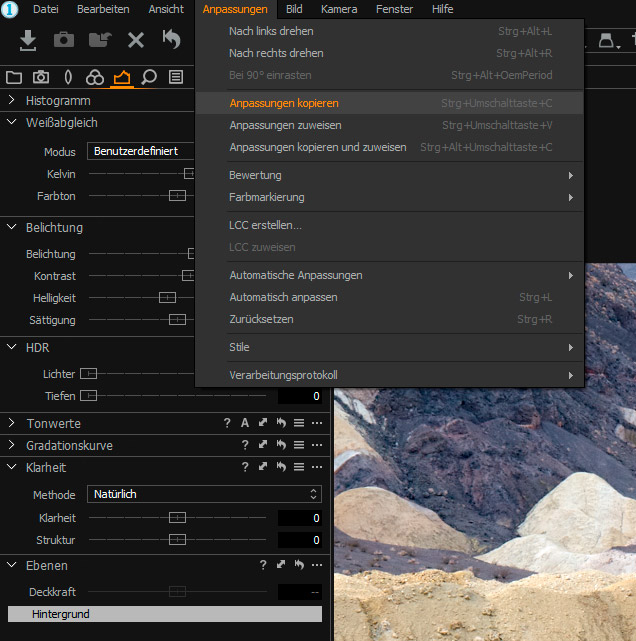Choose Automatisch anpassen
This screenshot has width=636, height=641.
[x=390, y=297]
